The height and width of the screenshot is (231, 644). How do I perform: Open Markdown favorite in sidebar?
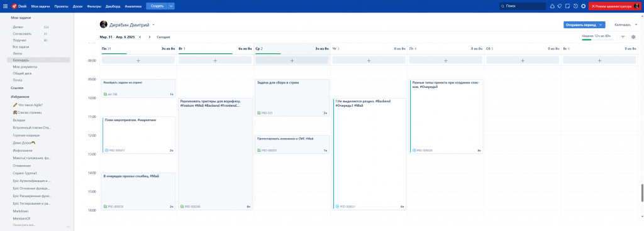tap(21, 212)
